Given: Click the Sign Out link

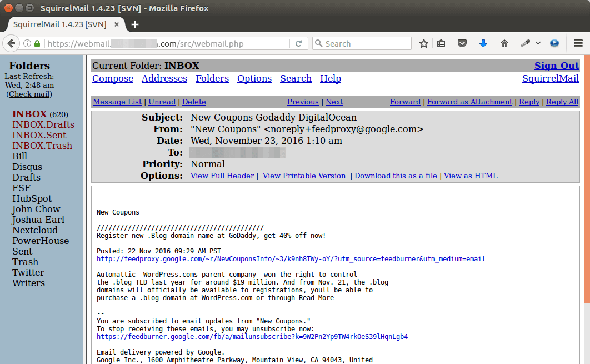Looking at the screenshot, I should pos(557,66).
